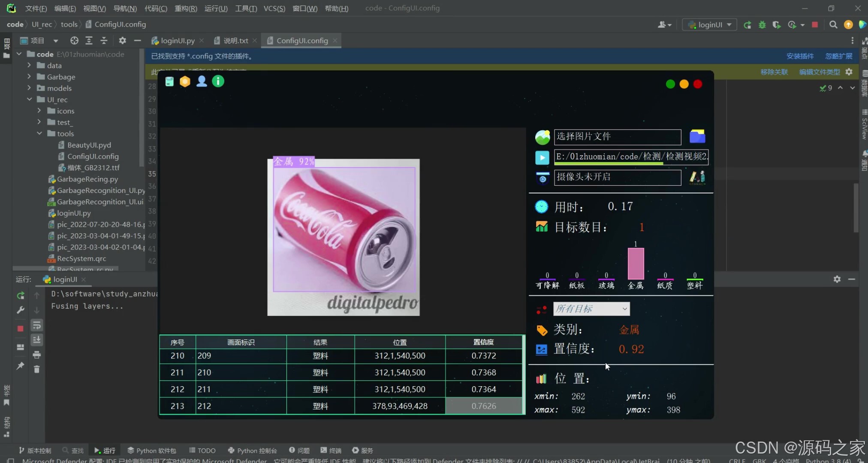The image size is (868, 463).
Task: Click the green save icon in the app header
Action: [x=169, y=81]
